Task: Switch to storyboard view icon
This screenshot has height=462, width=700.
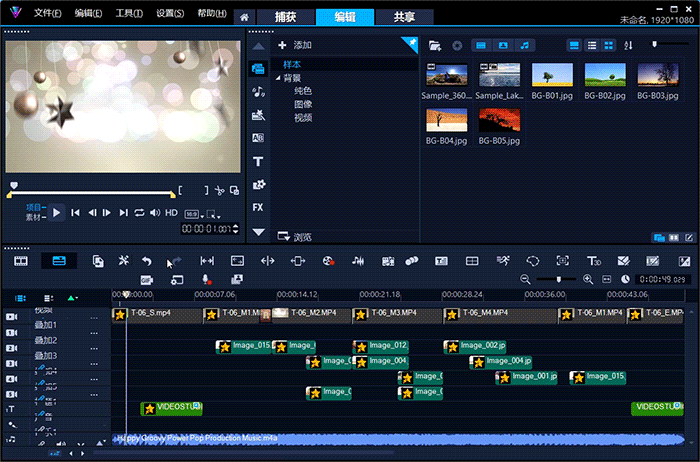Action: (x=20, y=261)
